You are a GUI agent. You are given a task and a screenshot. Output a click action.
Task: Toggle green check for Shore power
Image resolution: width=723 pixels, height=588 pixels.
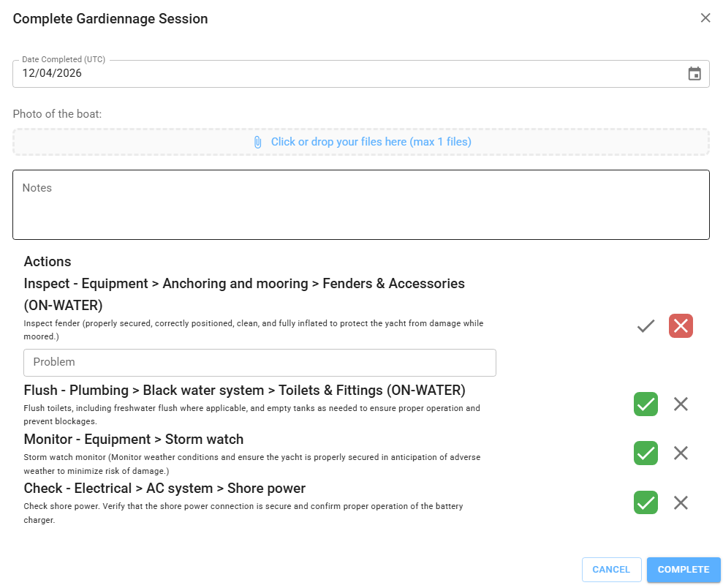coord(646,502)
